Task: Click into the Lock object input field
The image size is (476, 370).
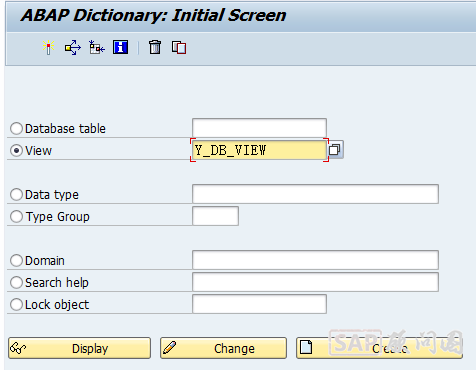Action: coord(259,304)
